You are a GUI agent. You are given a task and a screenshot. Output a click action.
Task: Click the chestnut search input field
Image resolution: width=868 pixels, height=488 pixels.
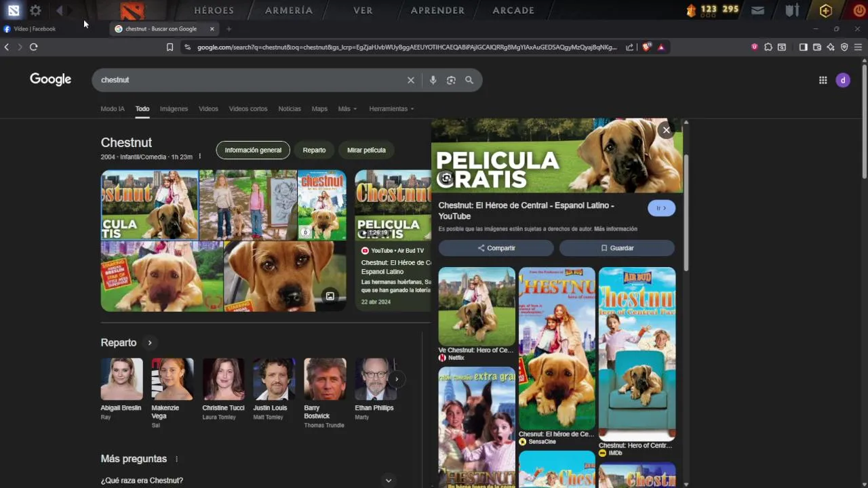pyautogui.click(x=251, y=80)
